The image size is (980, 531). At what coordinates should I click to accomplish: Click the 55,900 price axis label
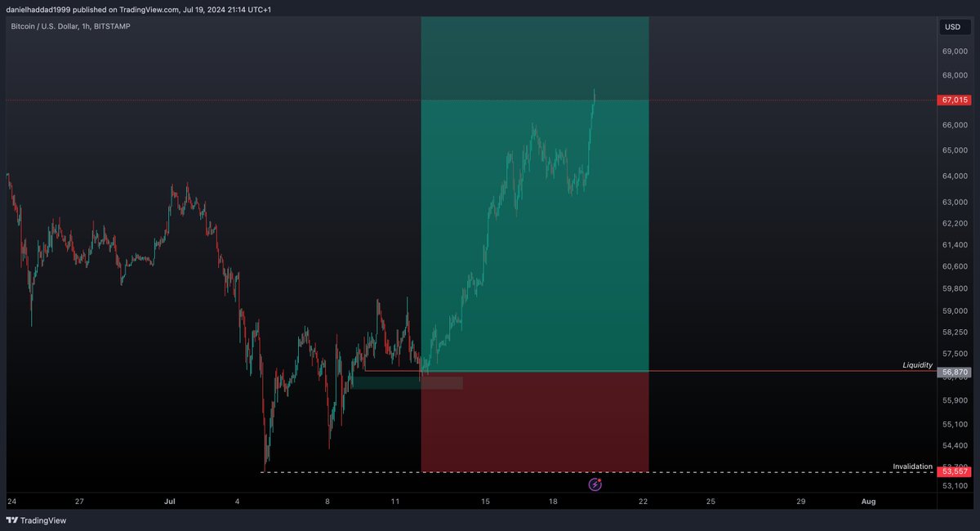pyautogui.click(x=954, y=400)
